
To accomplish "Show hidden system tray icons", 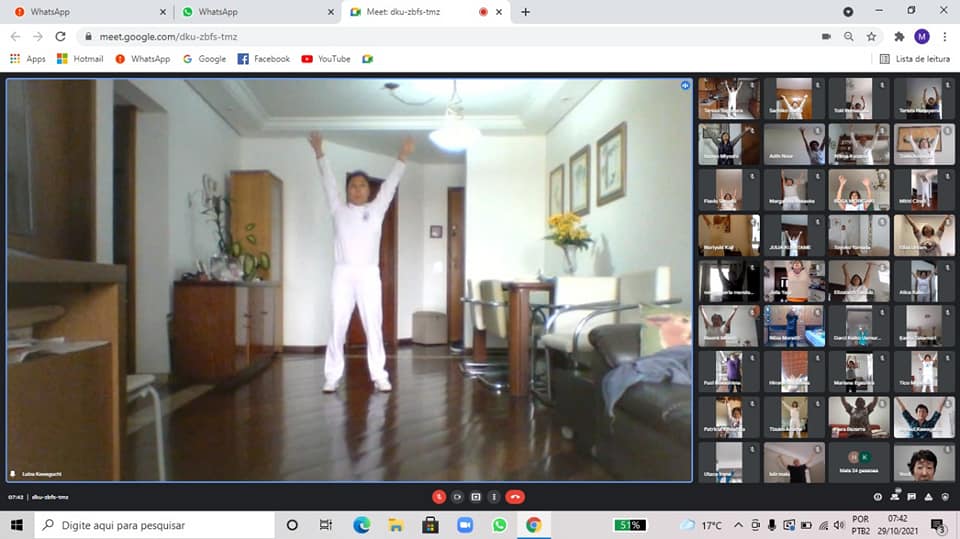I will (738, 525).
